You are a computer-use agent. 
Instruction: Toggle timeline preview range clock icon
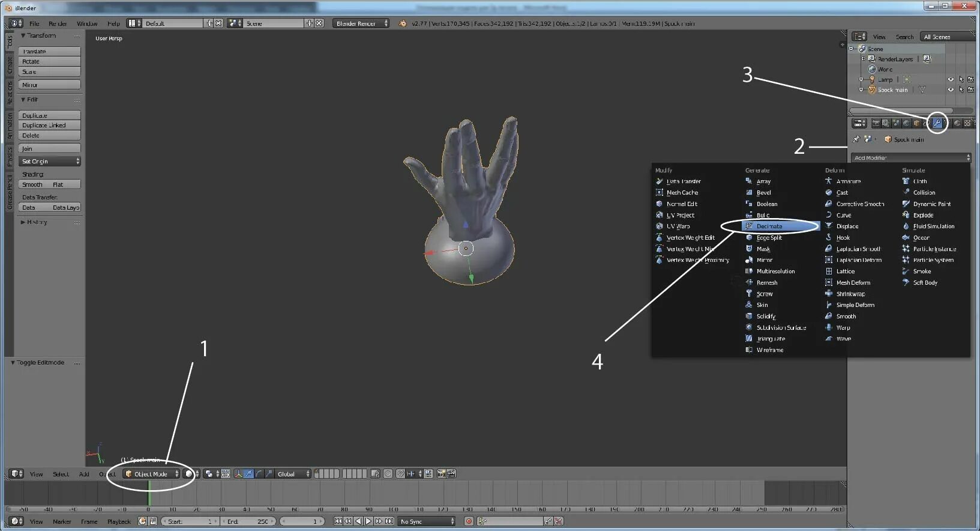click(142, 521)
